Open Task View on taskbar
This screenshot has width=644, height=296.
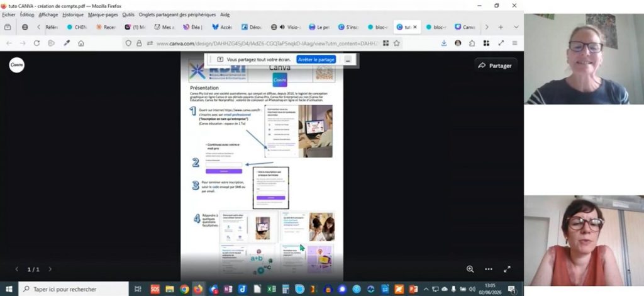(x=138, y=289)
